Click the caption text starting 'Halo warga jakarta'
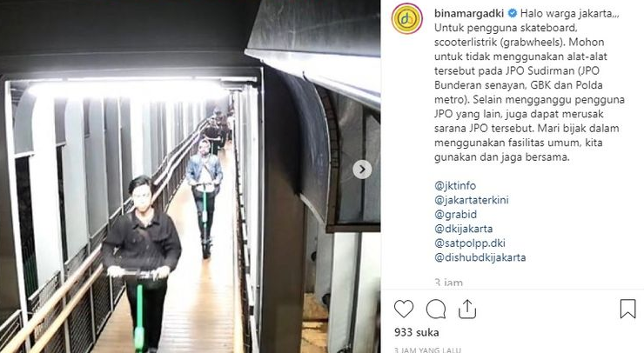 coord(530,85)
